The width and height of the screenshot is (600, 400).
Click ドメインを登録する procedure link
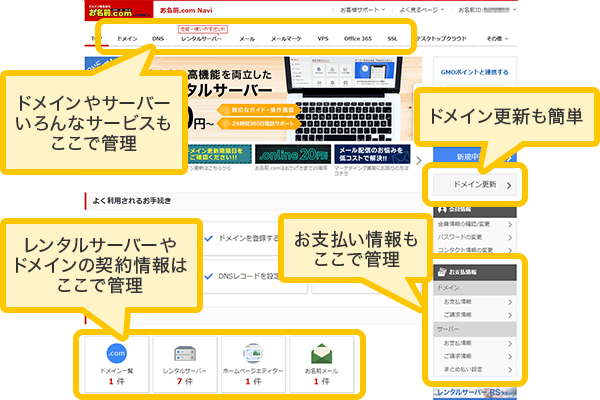point(249,238)
